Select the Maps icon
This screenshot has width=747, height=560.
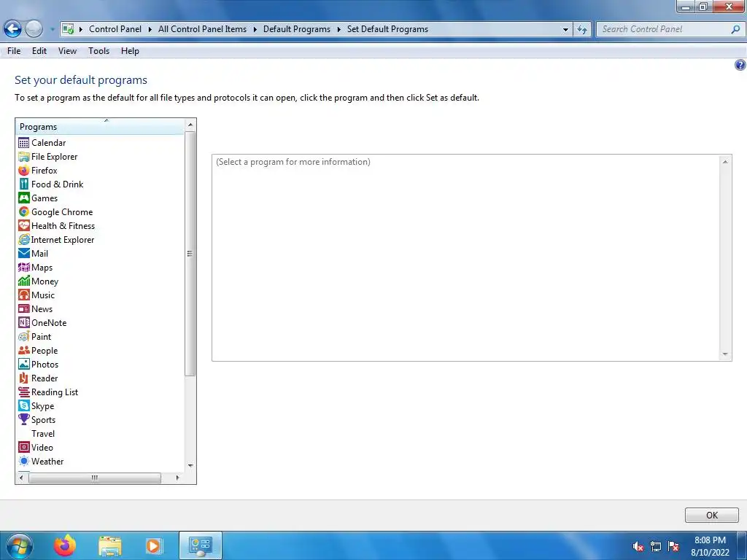pyautogui.click(x=23, y=268)
